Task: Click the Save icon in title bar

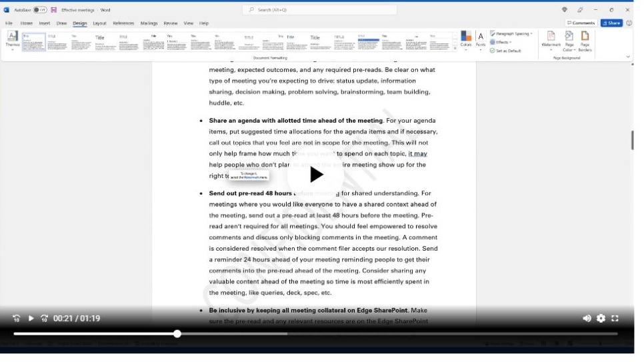Action: tap(54, 10)
